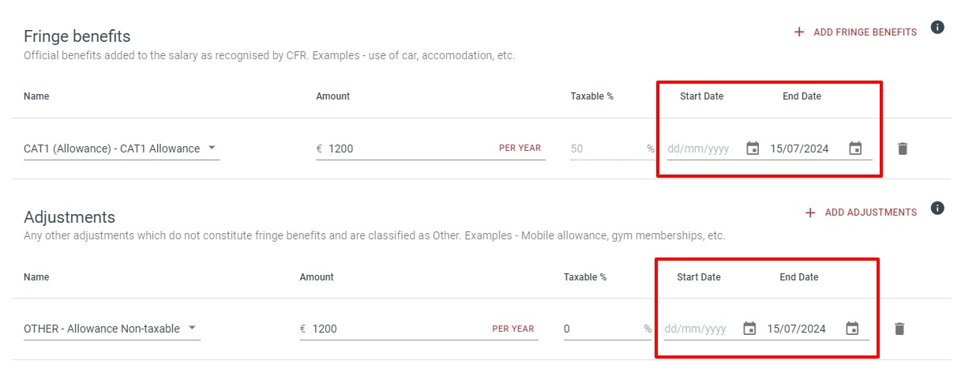The height and width of the screenshot is (376, 980).
Task: Open calendar for CAT1 Allowance end date
Action: [855, 148]
